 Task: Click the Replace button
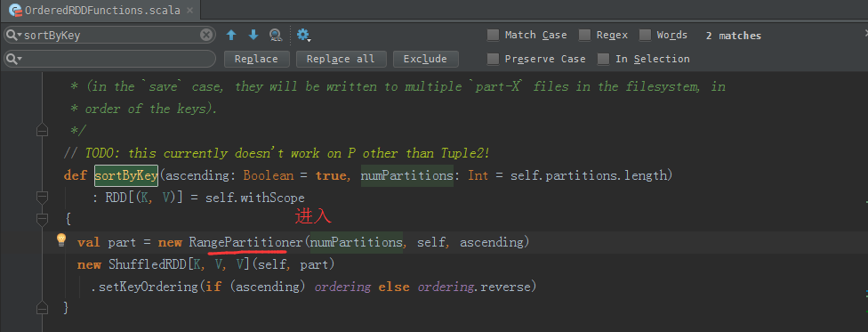click(x=256, y=59)
